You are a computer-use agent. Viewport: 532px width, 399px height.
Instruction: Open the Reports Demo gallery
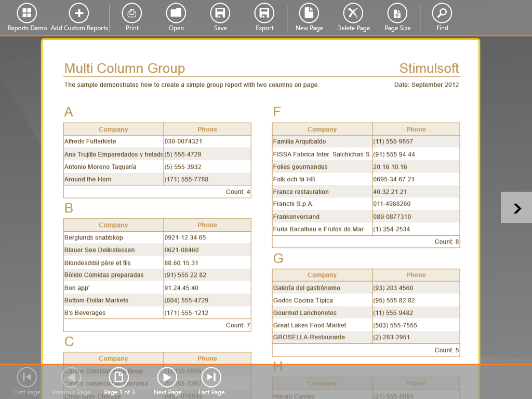27,13
